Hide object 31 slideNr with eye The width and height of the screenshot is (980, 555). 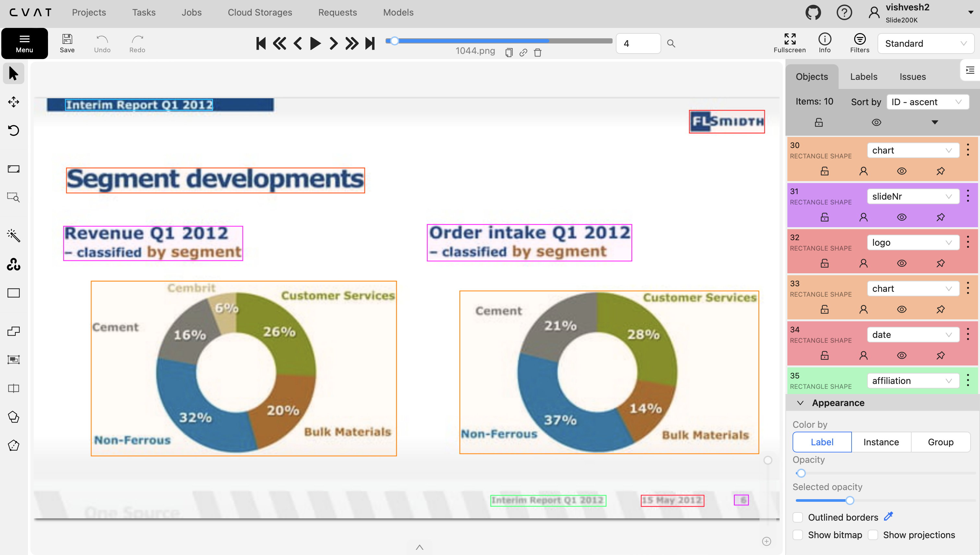tap(902, 217)
